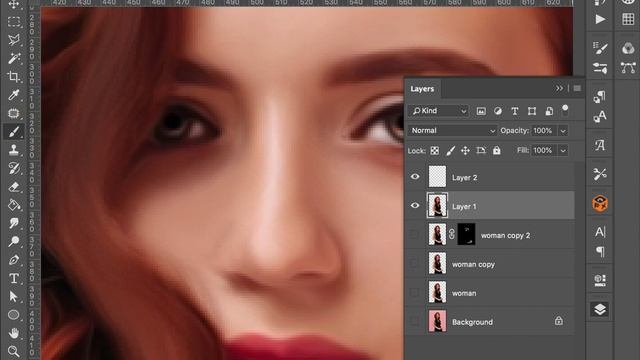Open the Fill slider dropdown arrow
Screen dimensions: 640x360
(563, 150)
